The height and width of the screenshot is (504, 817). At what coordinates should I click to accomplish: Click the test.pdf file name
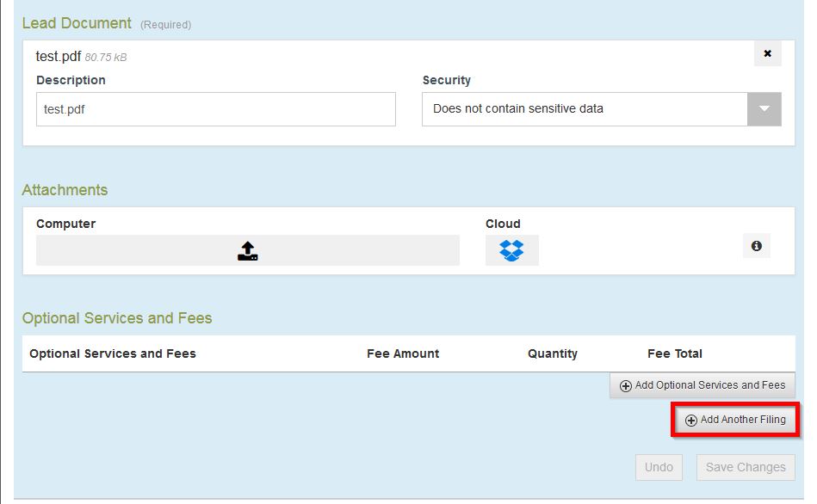[x=58, y=56]
